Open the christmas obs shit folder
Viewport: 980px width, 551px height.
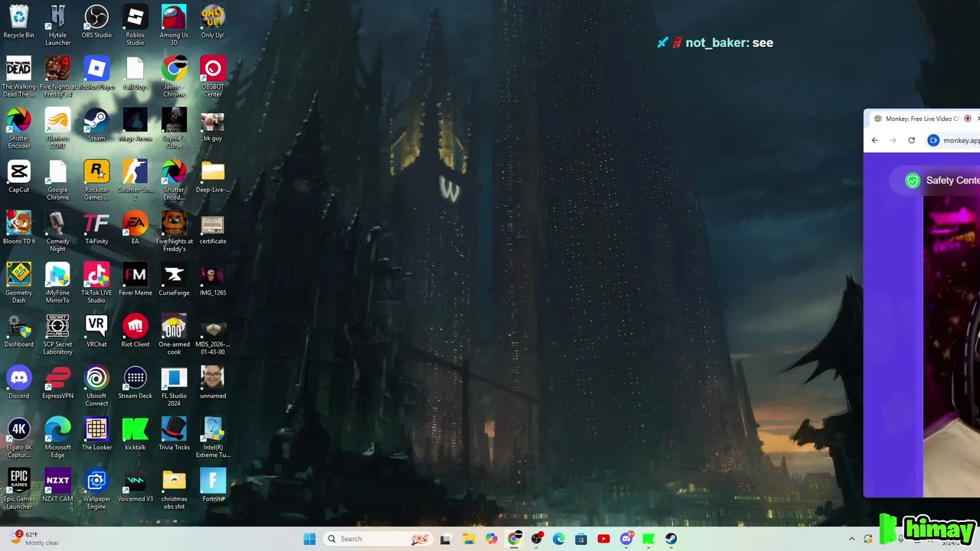point(174,488)
